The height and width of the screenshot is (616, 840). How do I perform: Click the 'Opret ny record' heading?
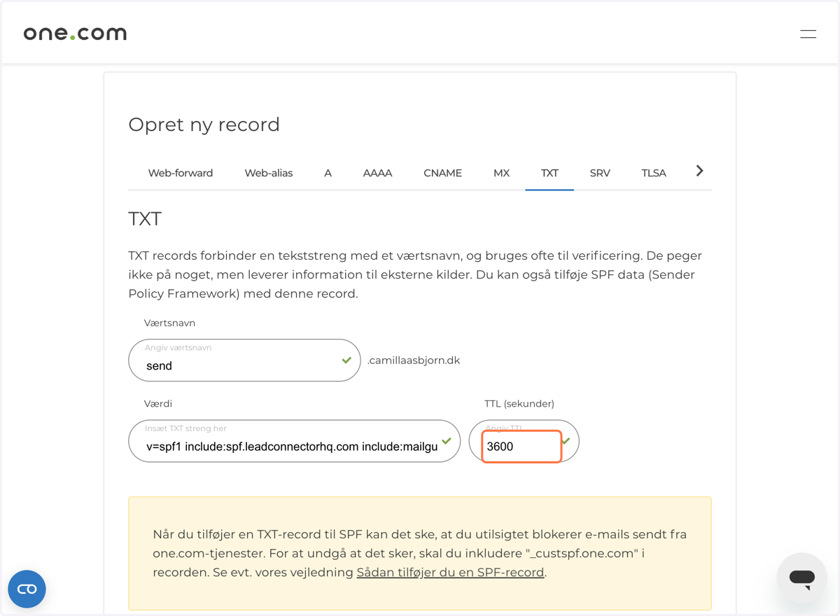[x=204, y=125]
